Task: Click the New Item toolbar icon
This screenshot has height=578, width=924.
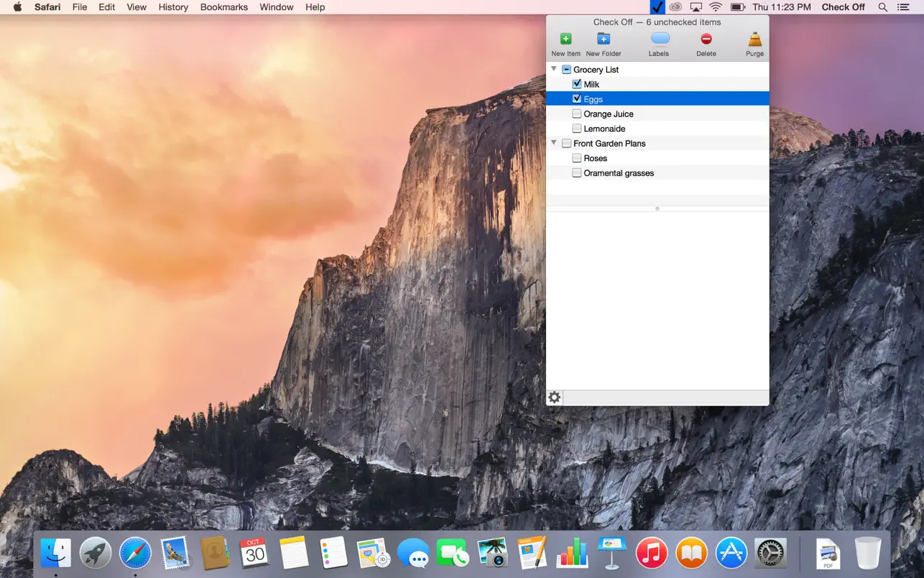Action: pos(565,40)
